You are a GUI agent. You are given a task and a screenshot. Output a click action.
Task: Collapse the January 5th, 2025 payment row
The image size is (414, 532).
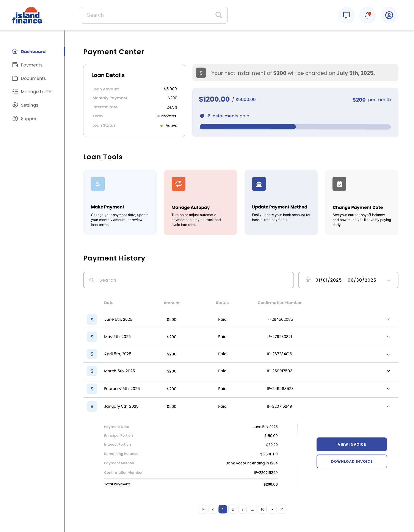pos(388,406)
